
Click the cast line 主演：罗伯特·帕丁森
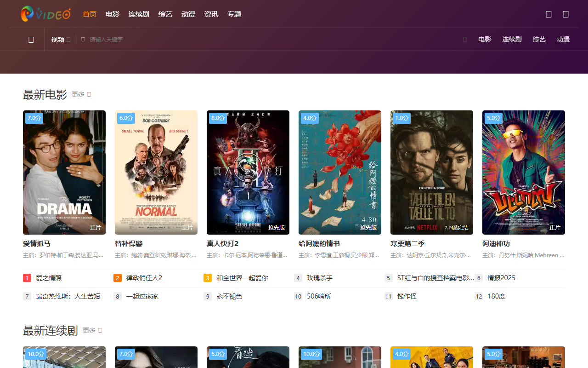point(63,255)
